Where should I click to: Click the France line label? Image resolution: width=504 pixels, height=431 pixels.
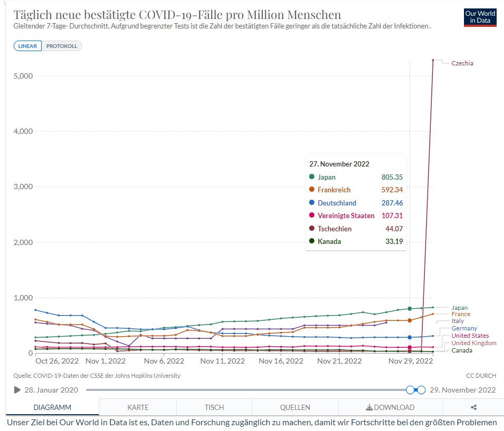tap(461, 314)
